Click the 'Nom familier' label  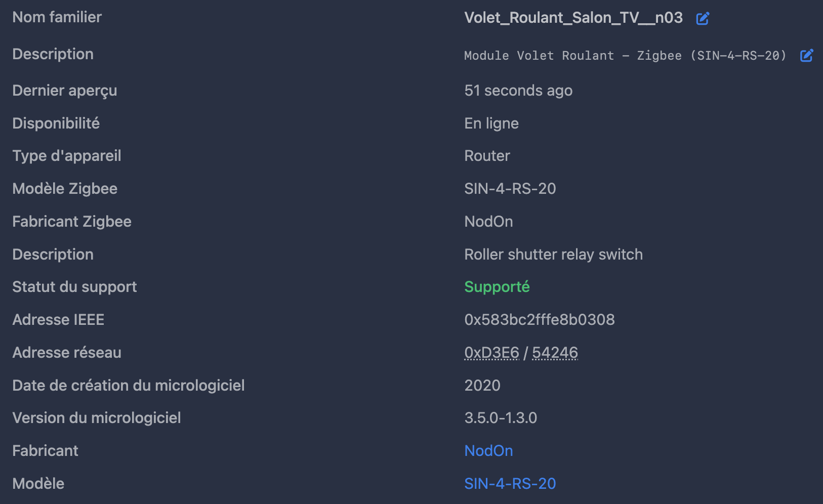point(57,17)
